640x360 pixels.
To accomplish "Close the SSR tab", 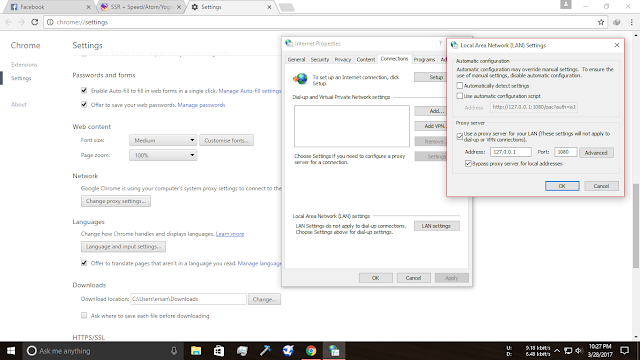I will coord(179,7).
